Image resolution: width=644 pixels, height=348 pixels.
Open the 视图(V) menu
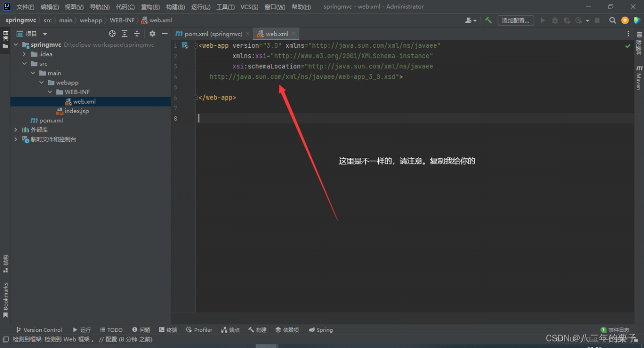click(74, 7)
